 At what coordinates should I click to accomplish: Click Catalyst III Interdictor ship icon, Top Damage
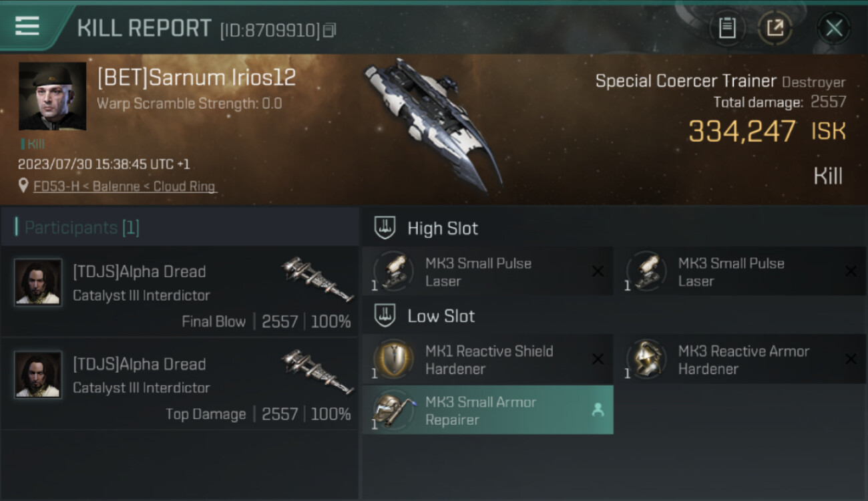point(318,372)
